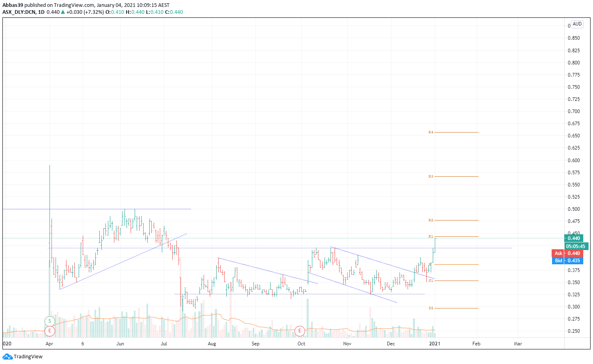
Task: Click the Feb label on time axis
Action: tap(476, 344)
